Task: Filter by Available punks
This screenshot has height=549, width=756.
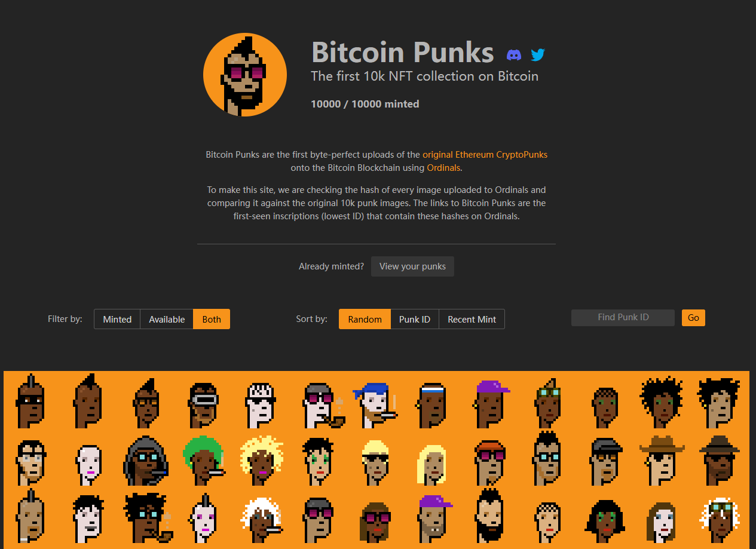Action: tap(167, 319)
